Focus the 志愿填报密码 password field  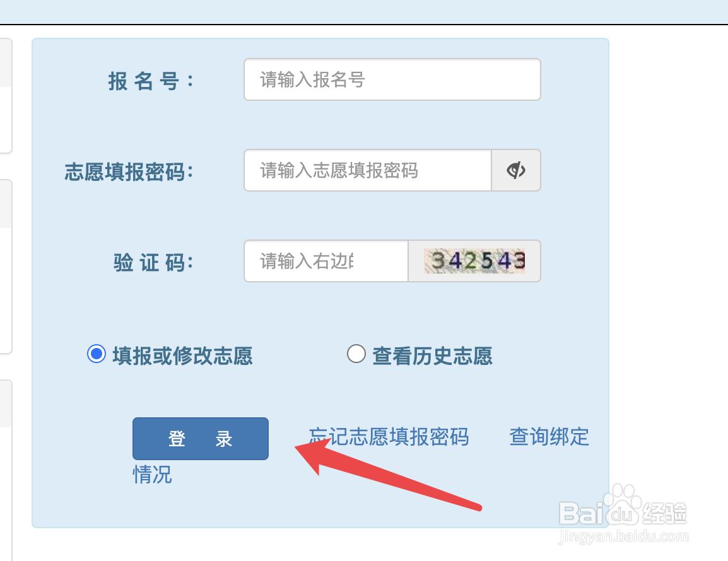point(368,170)
